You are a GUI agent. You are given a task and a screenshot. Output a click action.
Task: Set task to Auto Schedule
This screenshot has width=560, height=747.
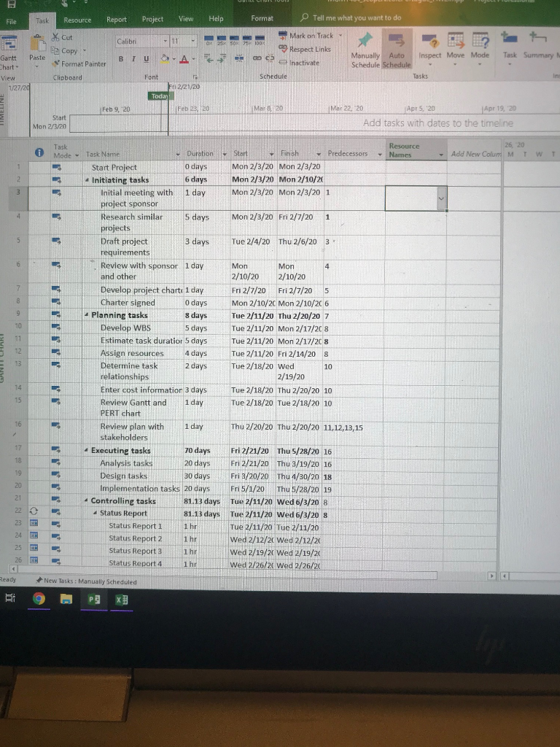coord(397,50)
